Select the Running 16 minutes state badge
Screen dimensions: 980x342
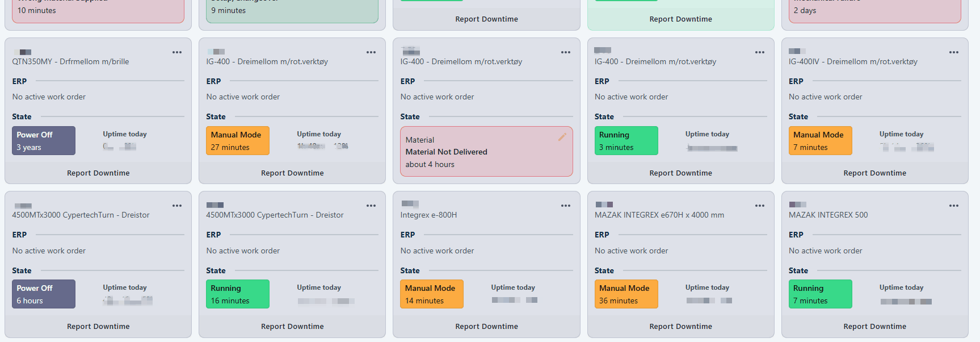point(237,294)
